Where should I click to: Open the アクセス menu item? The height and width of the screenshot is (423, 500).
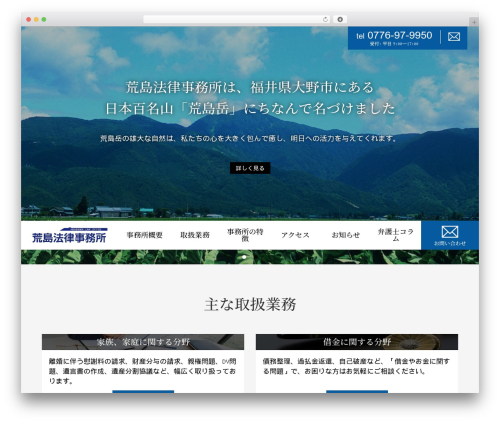pyautogui.click(x=295, y=235)
